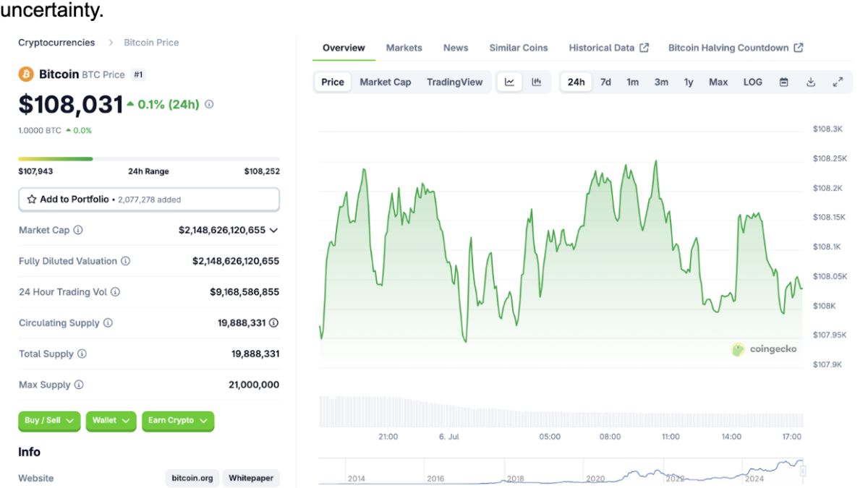
Task: Click info icon beside 24 Hour Trading Vol
Action: click(115, 292)
